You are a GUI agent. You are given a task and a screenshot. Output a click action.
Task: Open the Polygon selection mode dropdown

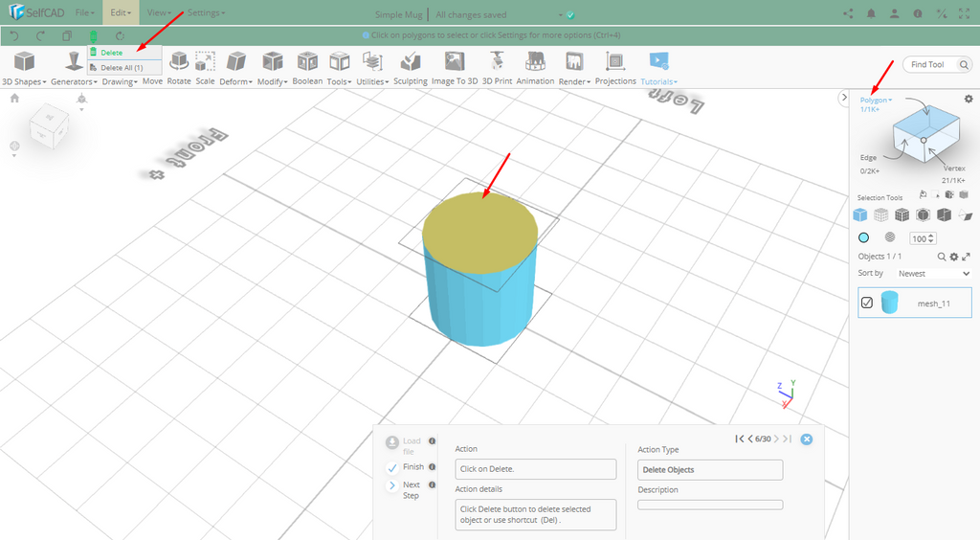pyautogui.click(x=876, y=100)
